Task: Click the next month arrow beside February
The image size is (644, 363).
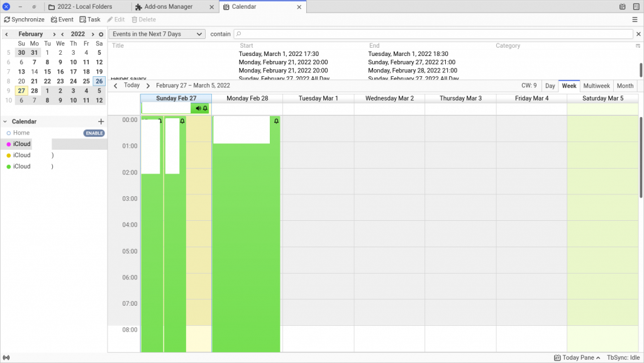Action: pyautogui.click(x=54, y=34)
